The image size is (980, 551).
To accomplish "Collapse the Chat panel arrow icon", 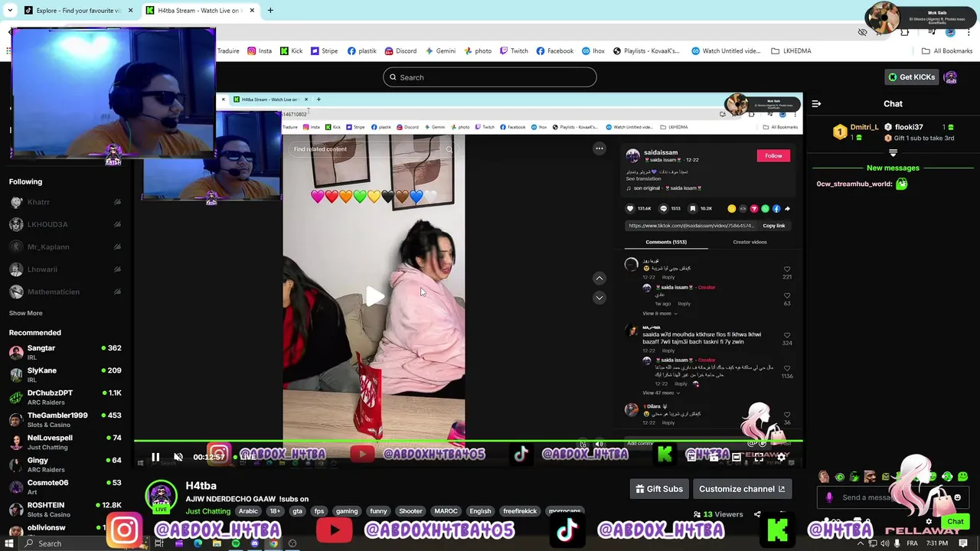I will [816, 103].
